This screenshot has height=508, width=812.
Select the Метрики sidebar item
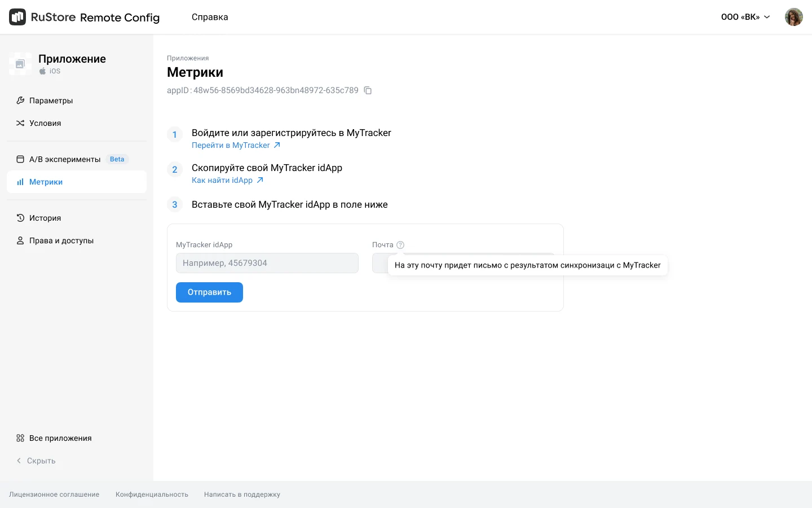click(x=77, y=182)
